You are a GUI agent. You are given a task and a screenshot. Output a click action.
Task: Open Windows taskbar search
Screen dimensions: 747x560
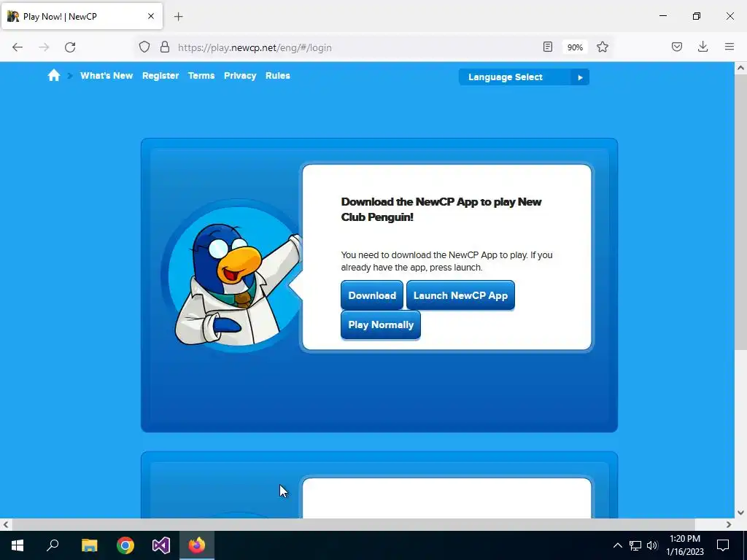[53, 545]
